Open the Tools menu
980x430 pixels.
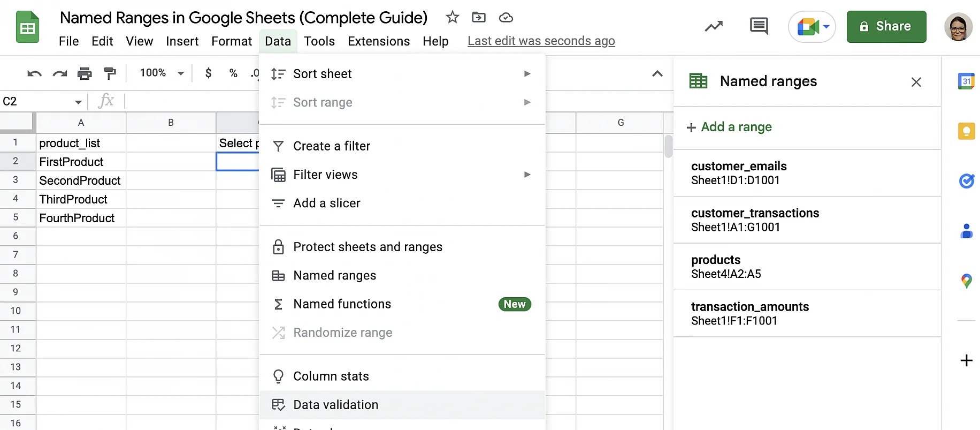coord(319,41)
